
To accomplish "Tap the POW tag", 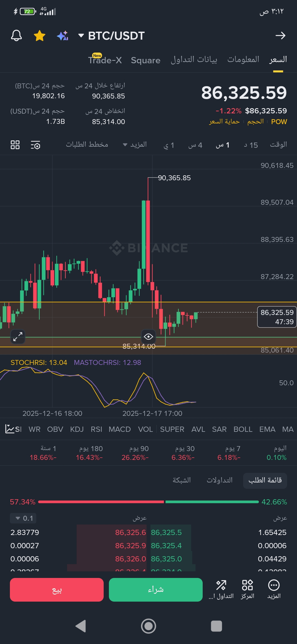I will (x=279, y=122).
